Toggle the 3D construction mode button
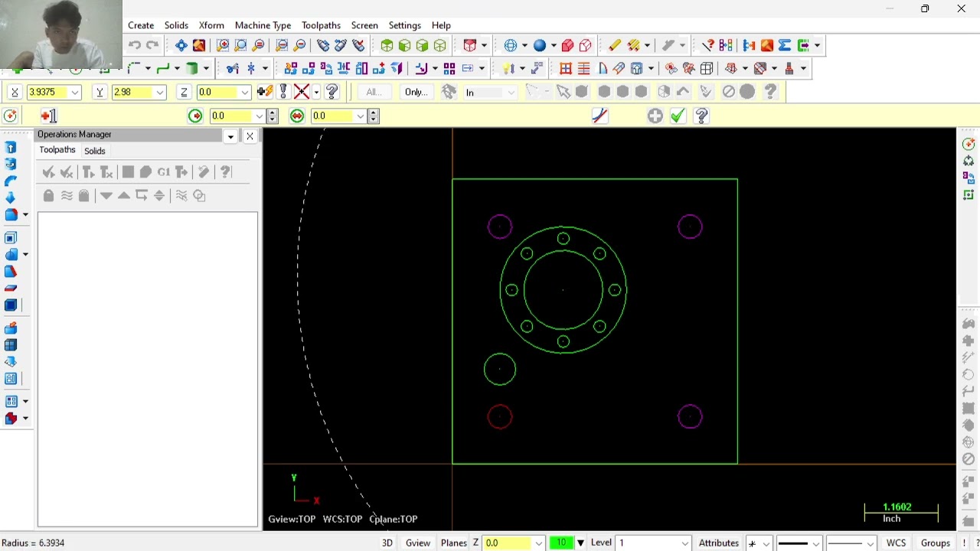980x551 pixels. (x=387, y=543)
